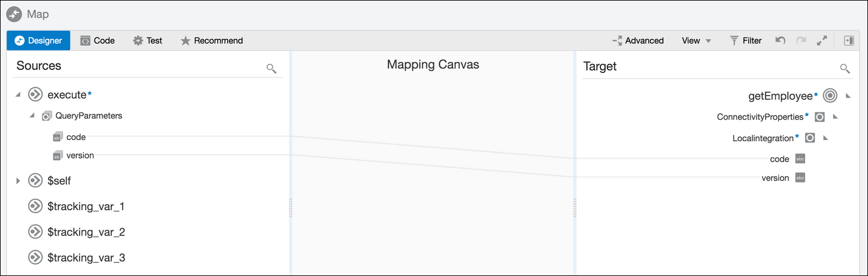Search target with the magnifier icon
868x276 pixels.
coord(845,68)
